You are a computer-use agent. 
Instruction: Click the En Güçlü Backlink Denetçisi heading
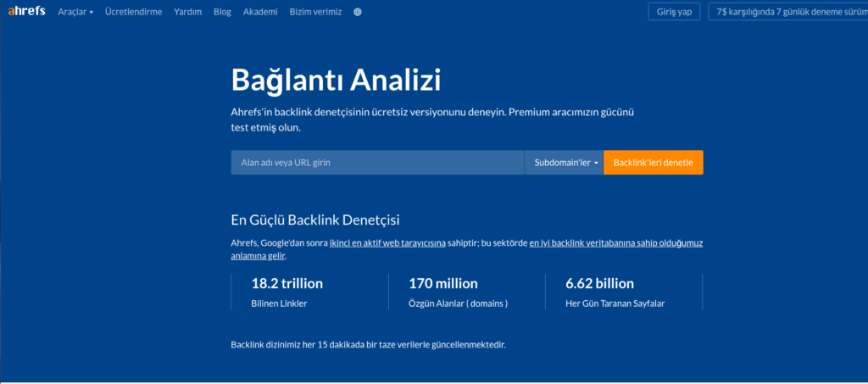[x=315, y=220]
